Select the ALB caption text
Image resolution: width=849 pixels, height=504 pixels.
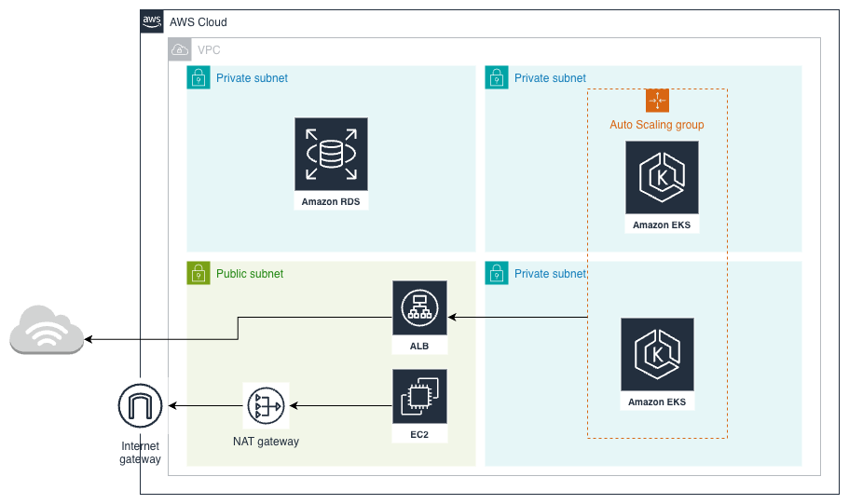click(419, 346)
